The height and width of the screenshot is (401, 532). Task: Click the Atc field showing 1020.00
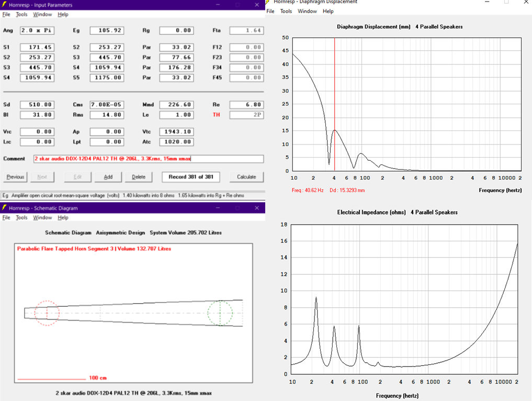(x=176, y=142)
